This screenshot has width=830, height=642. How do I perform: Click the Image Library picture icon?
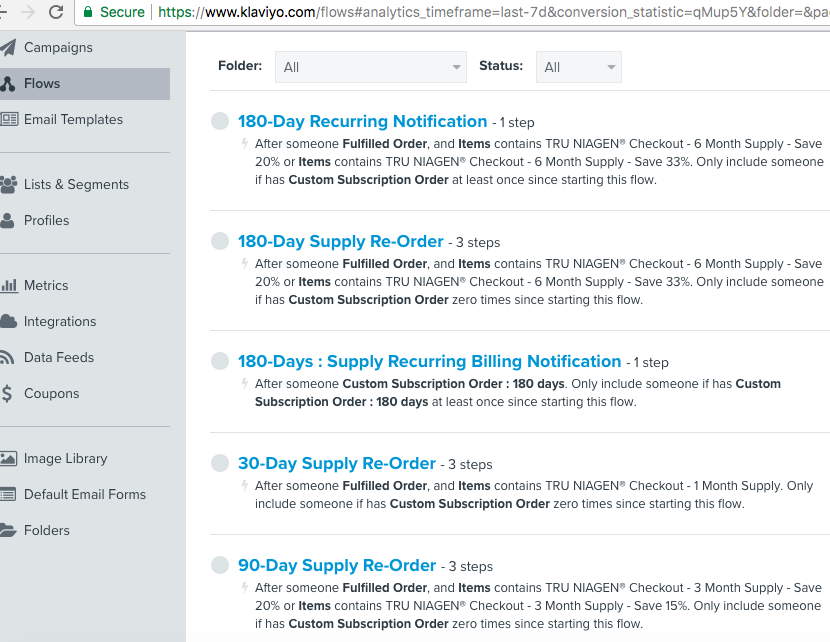[x=8, y=458]
